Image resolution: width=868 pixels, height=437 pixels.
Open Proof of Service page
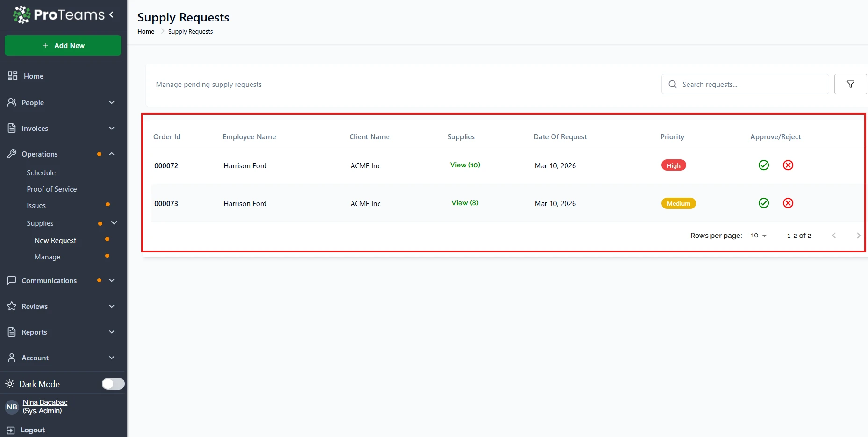point(51,189)
